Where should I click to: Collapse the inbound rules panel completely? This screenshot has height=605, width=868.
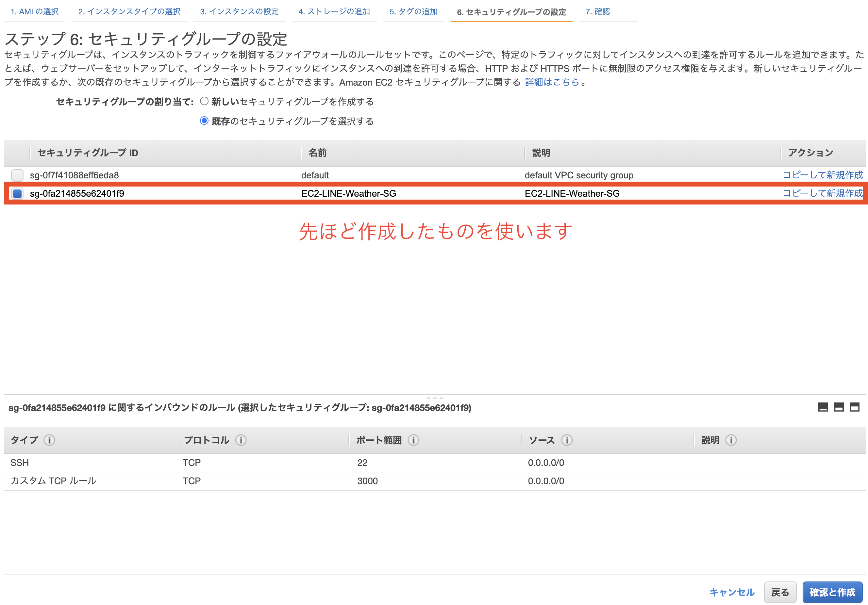pyautogui.click(x=823, y=407)
